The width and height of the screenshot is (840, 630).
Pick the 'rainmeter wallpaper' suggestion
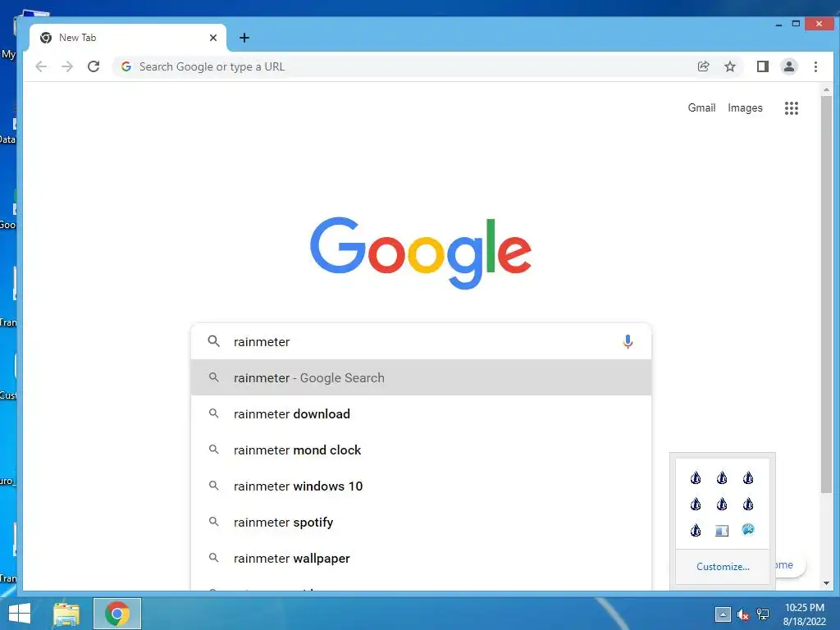point(421,558)
